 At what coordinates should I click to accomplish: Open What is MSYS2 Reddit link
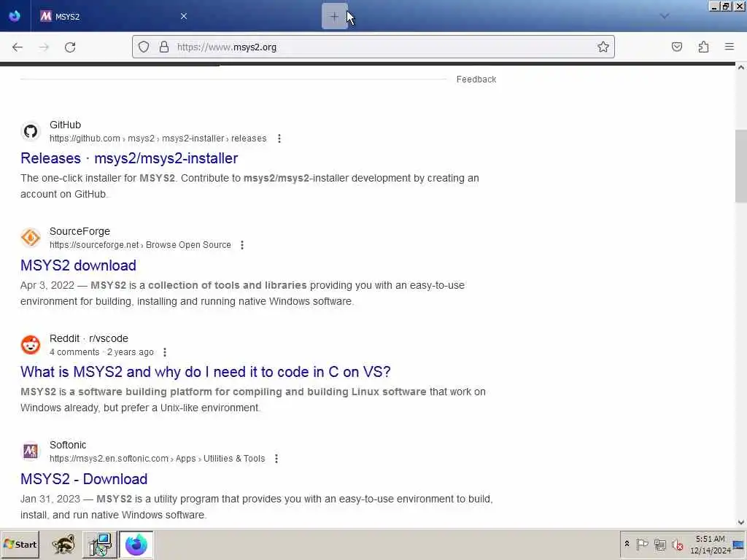[x=205, y=372]
